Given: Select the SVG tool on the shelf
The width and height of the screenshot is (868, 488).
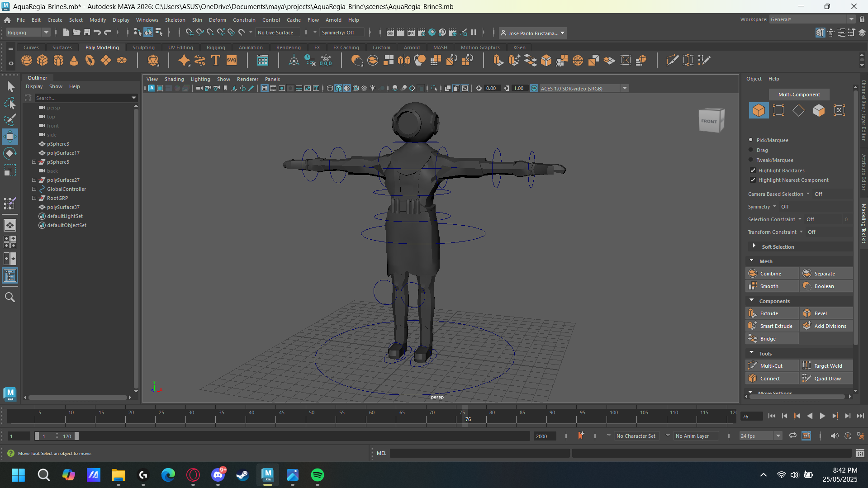Looking at the screenshot, I should [232, 60].
